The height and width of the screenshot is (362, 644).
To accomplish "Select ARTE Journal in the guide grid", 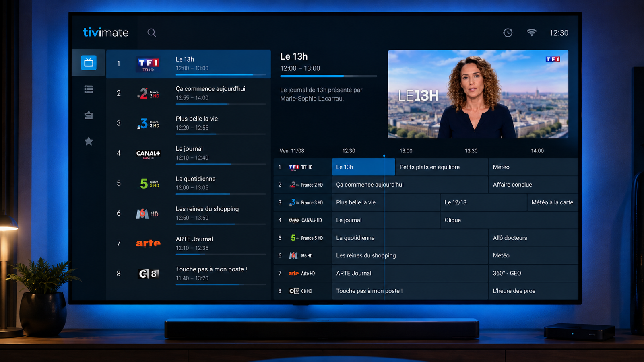I will pyautogui.click(x=410, y=273).
